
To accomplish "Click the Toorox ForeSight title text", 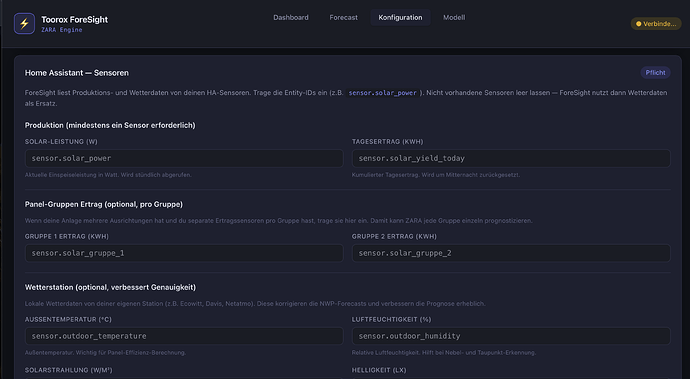I will 74,19.
